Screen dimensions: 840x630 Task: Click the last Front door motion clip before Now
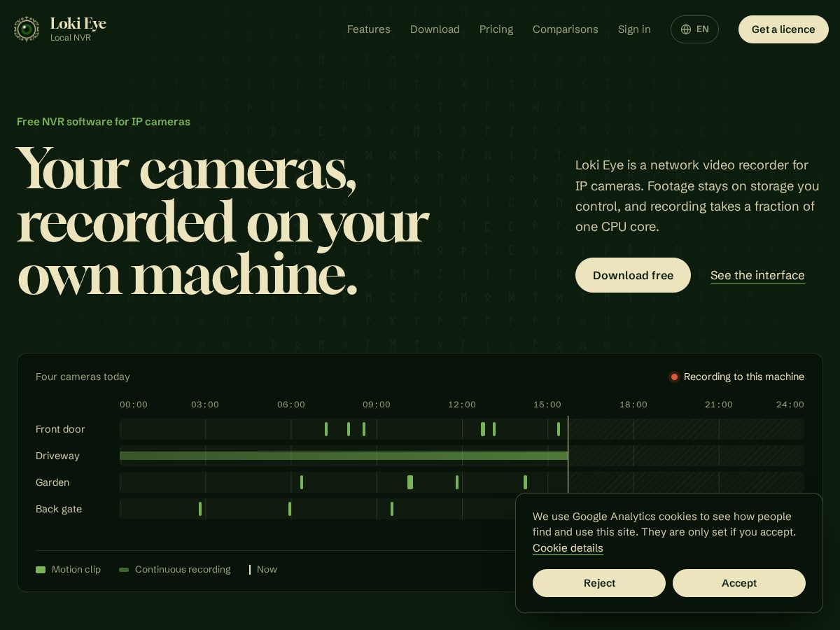[x=559, y=429]
